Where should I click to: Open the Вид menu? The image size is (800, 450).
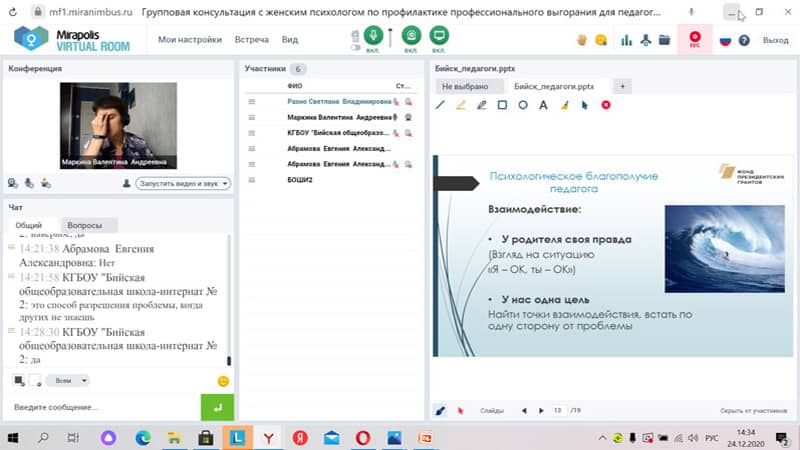tap(290, 39)
